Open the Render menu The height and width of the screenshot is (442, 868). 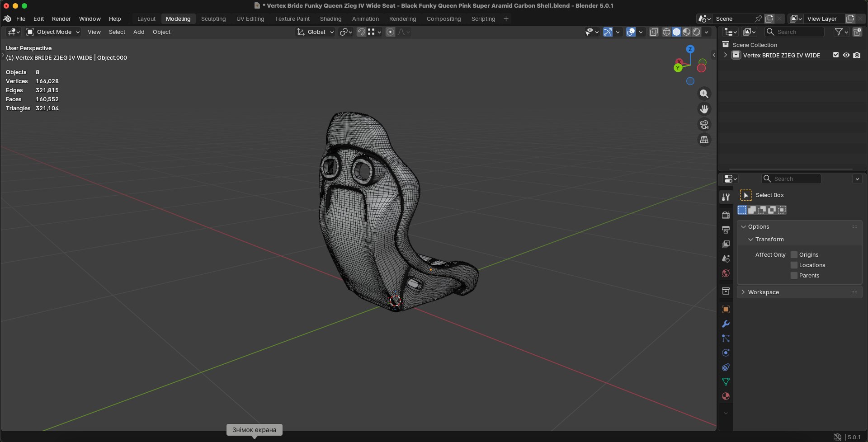coord(61,19)
